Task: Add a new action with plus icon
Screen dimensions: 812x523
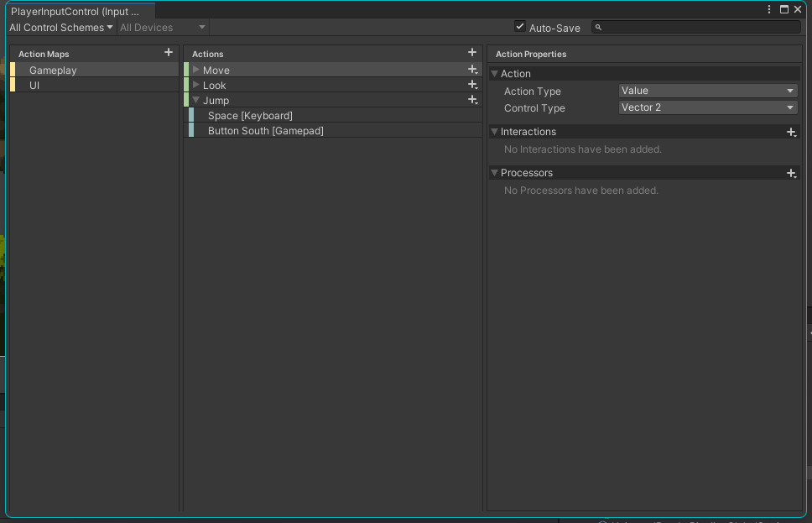Action: click(x=472, y=53)
